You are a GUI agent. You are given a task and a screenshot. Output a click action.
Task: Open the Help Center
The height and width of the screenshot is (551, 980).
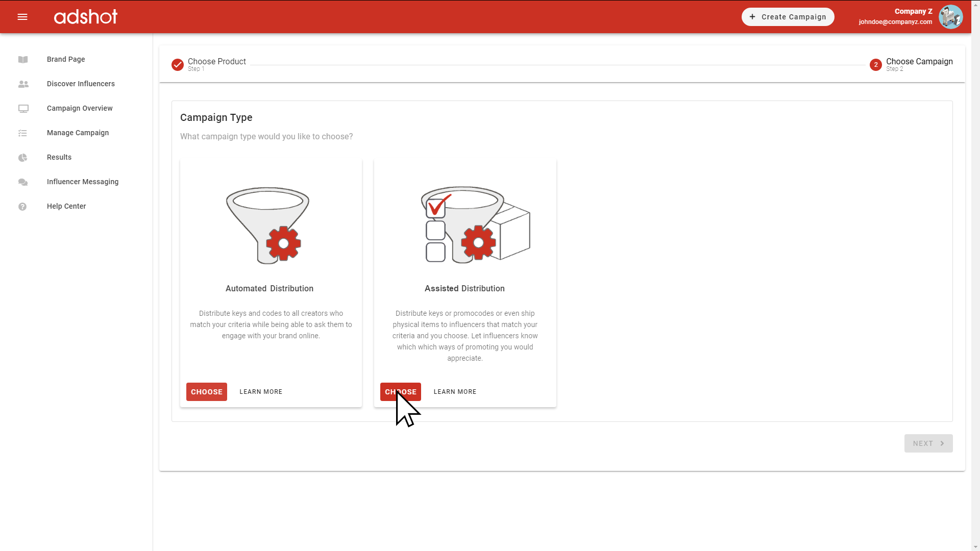tap(66, 206)
